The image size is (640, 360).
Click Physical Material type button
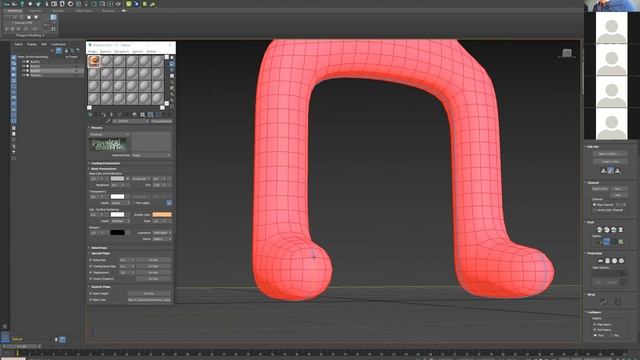point(161,121)
